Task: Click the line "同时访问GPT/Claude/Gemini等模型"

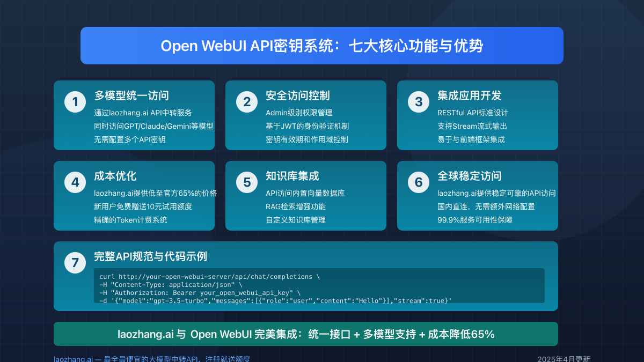Action: (153, 126)
